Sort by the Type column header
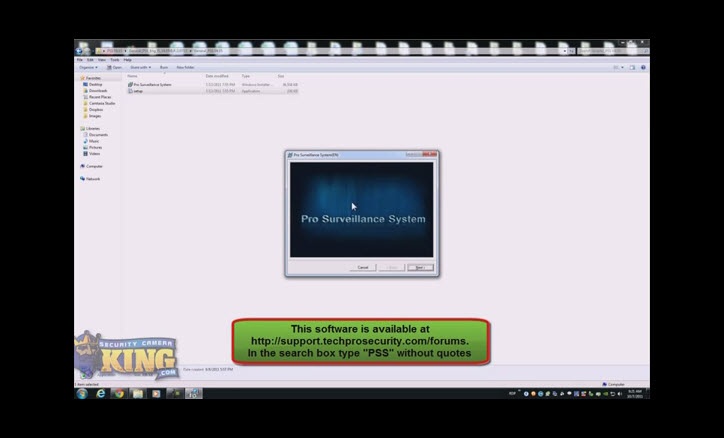Image resolution: width=724 pixels, height=438 pixels. pos(246,76)
